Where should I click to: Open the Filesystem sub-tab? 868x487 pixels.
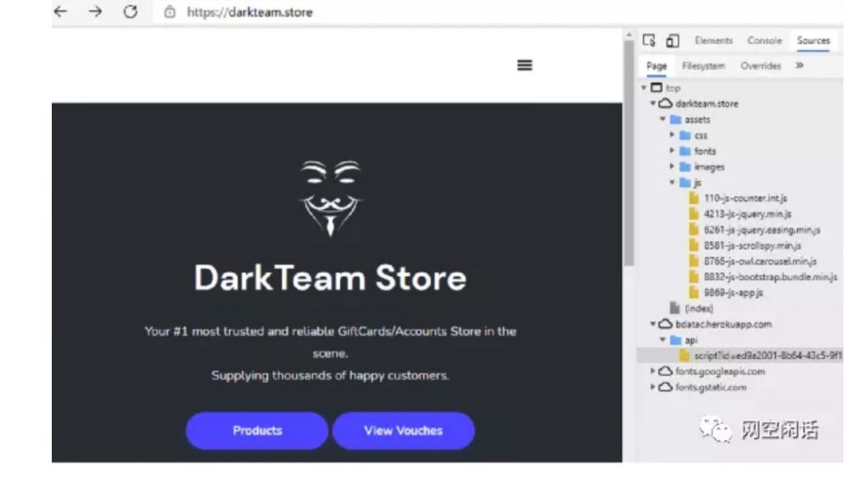(x=703, y=66)
